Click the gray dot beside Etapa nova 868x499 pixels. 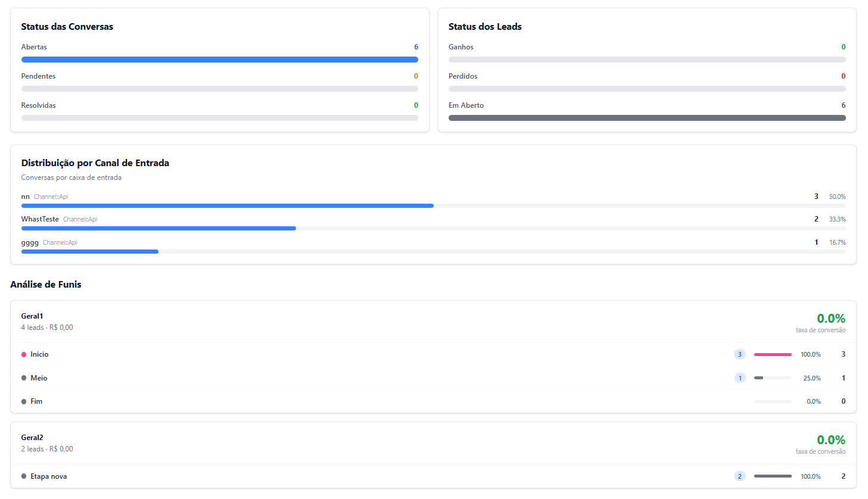pos(24,476)
